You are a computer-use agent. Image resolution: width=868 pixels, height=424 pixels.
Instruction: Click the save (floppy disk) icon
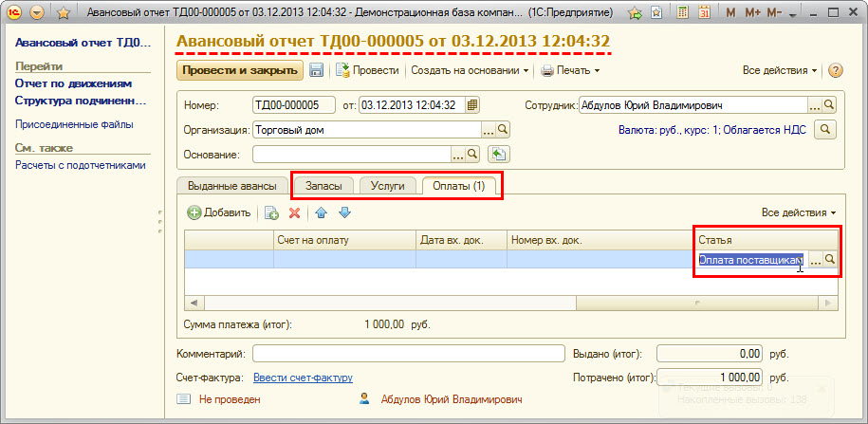[x=316, y=71]
